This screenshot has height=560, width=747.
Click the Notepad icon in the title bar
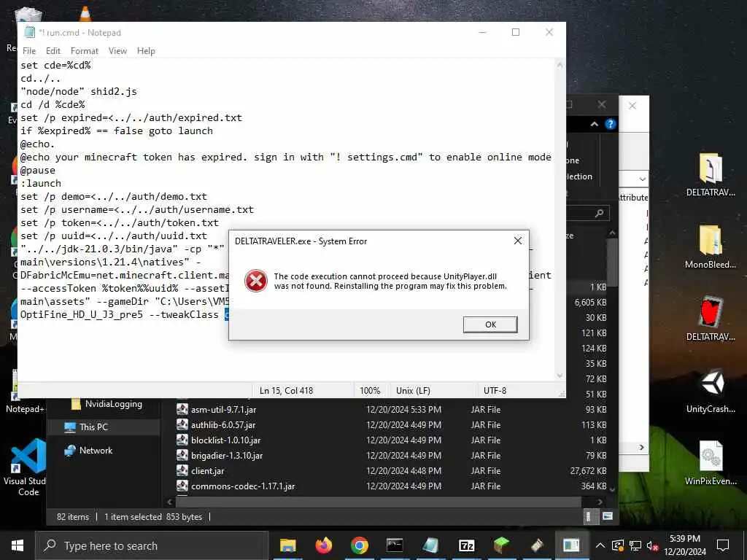pyautogui.click(x=29, y=32)
